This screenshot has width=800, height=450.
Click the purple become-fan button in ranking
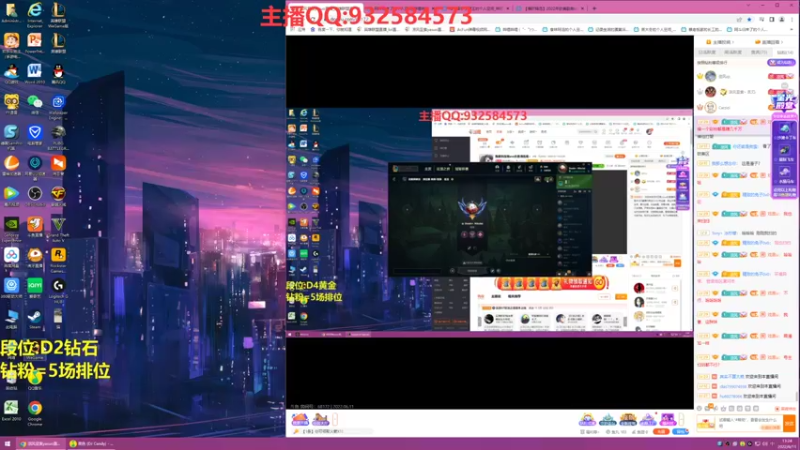tap(781, 62)
